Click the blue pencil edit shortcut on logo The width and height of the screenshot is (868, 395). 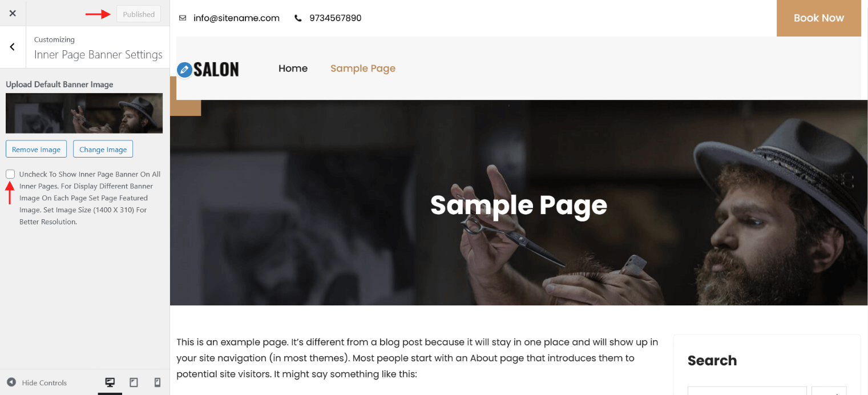point(184,70)
